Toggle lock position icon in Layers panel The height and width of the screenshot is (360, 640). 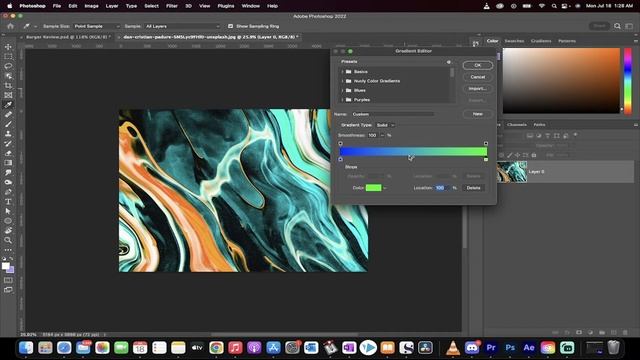pyautogui.click(x=517, y=155)
